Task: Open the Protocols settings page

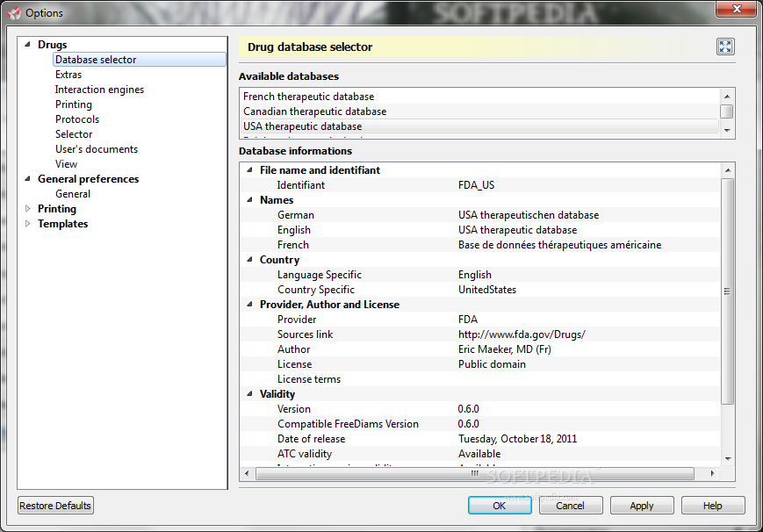Action: 77,119
